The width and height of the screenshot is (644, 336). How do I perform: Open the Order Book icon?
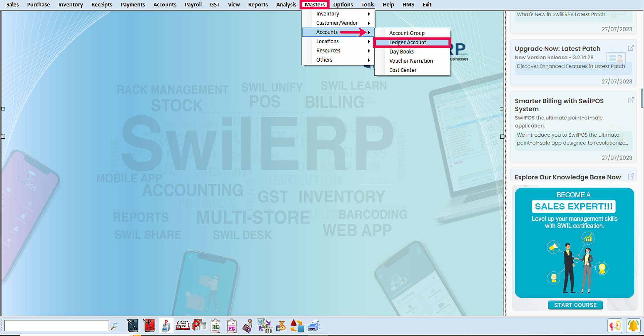coord(183,326)
